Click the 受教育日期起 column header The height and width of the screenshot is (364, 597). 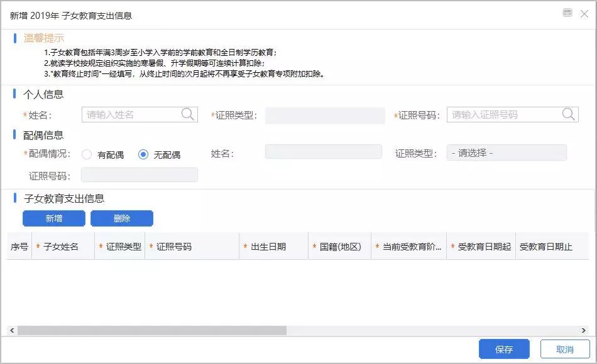[481, 247]
